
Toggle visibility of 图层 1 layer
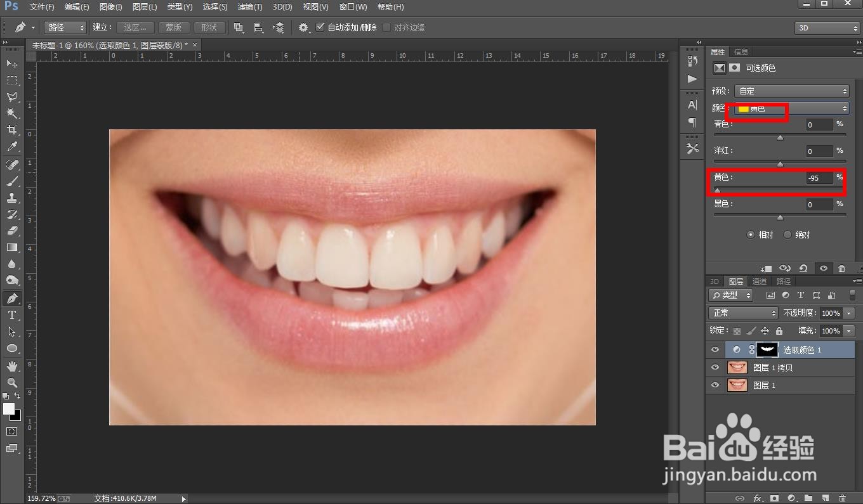pyautogui.click(x=715, y=385)
